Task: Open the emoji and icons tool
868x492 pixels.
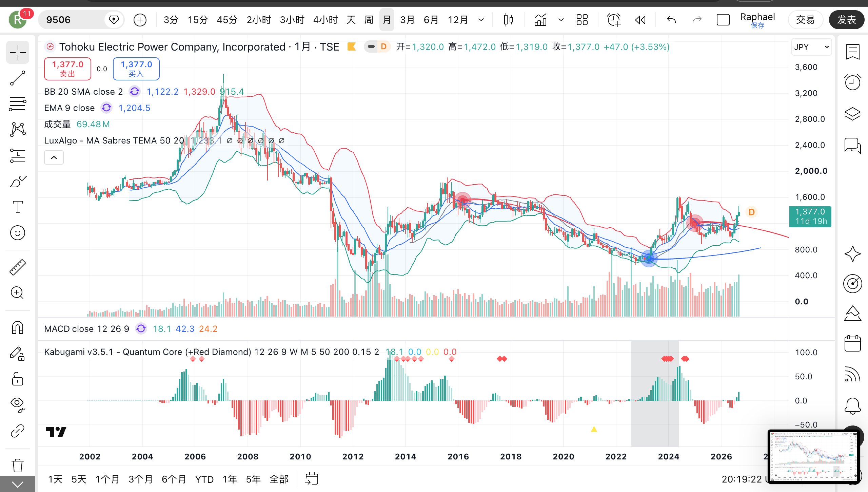Action: 18,233
